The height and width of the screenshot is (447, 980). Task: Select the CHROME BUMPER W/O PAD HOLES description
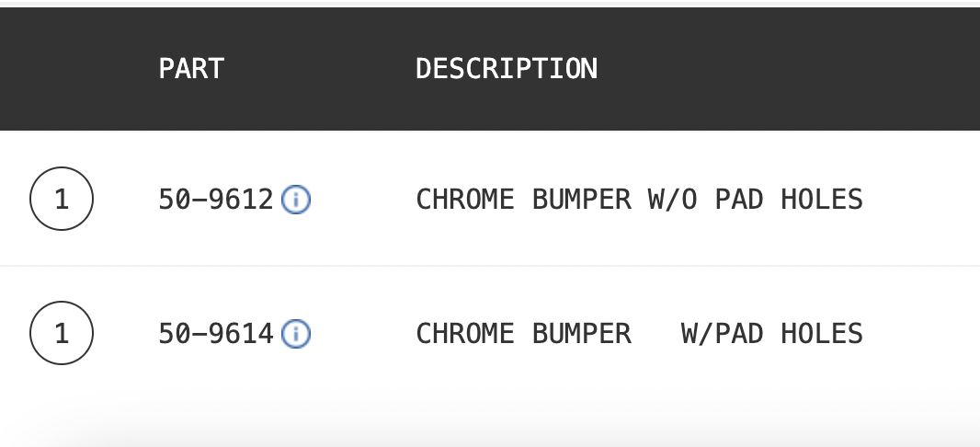639,201
